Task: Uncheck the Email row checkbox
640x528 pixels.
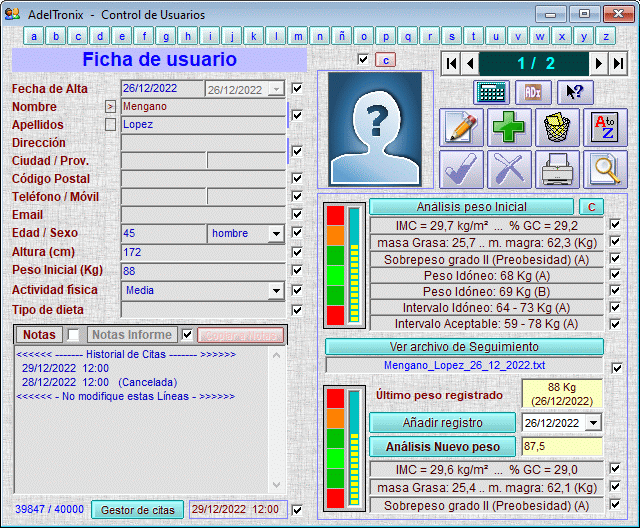Action: click(x=297, y=214)
